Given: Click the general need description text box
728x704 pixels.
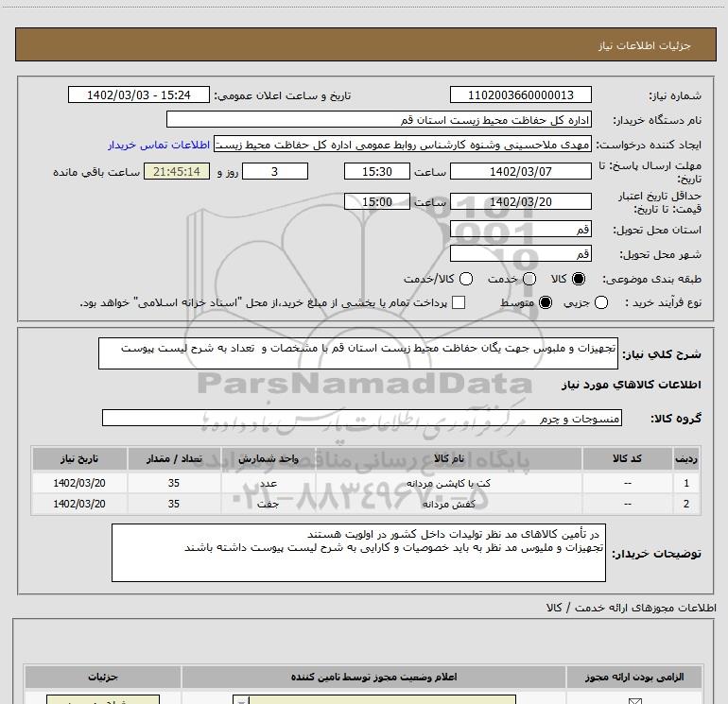Looking at the screenshot, I should coord(358,353).
